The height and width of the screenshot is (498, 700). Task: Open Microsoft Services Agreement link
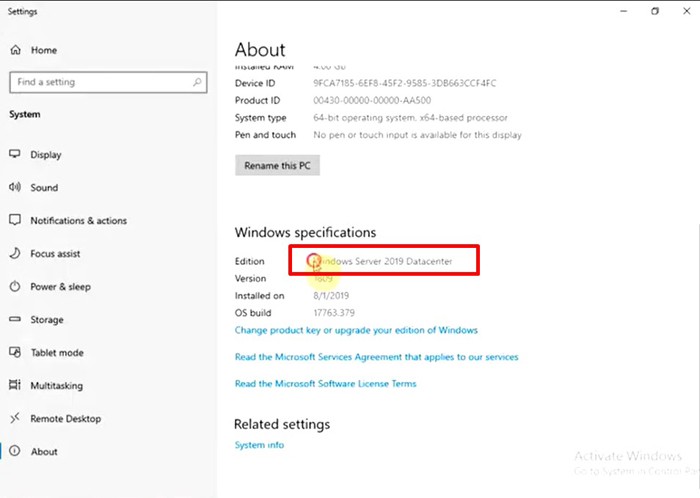tap(376, 357)
